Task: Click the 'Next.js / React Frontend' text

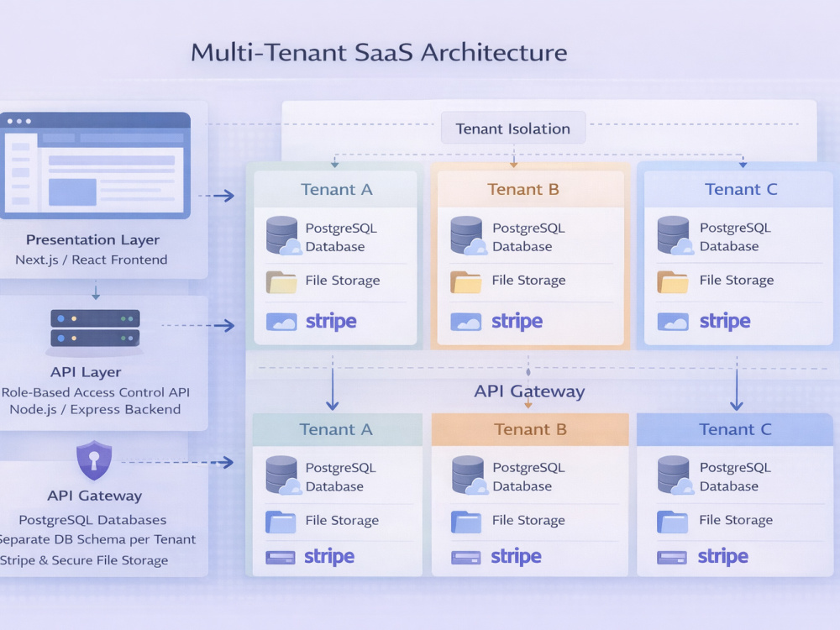Action: [x=91, y=260]
